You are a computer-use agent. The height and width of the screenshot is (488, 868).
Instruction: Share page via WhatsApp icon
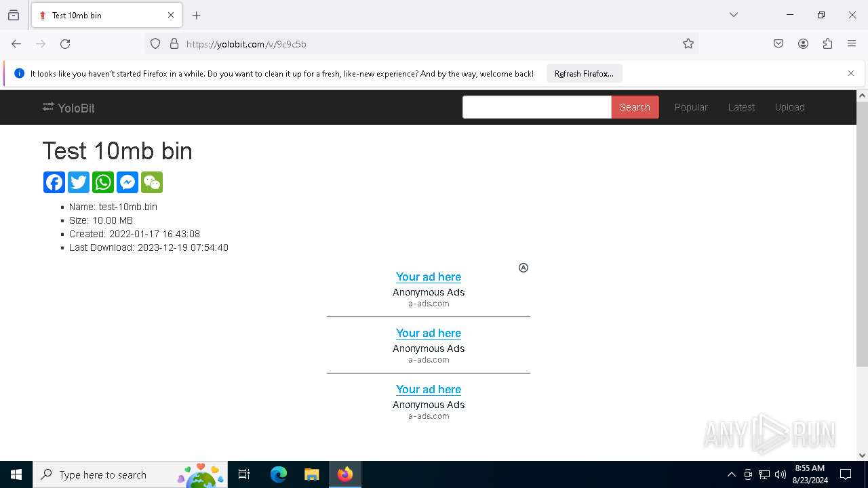pos(103,182)
